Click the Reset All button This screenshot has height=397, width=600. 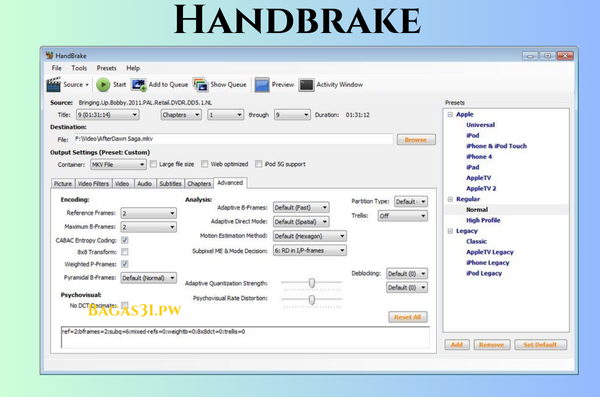tap(408, 317)
